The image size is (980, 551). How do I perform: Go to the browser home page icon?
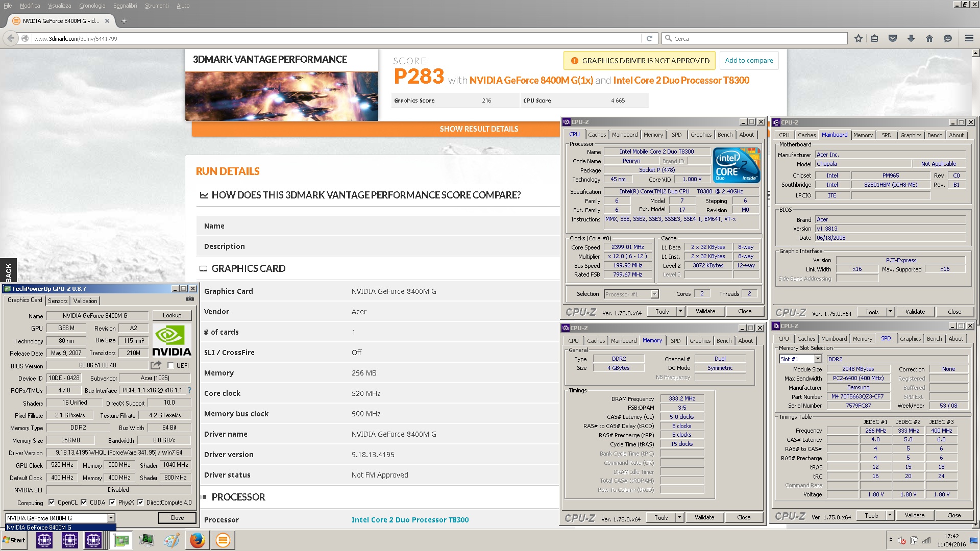coord(929,38)
